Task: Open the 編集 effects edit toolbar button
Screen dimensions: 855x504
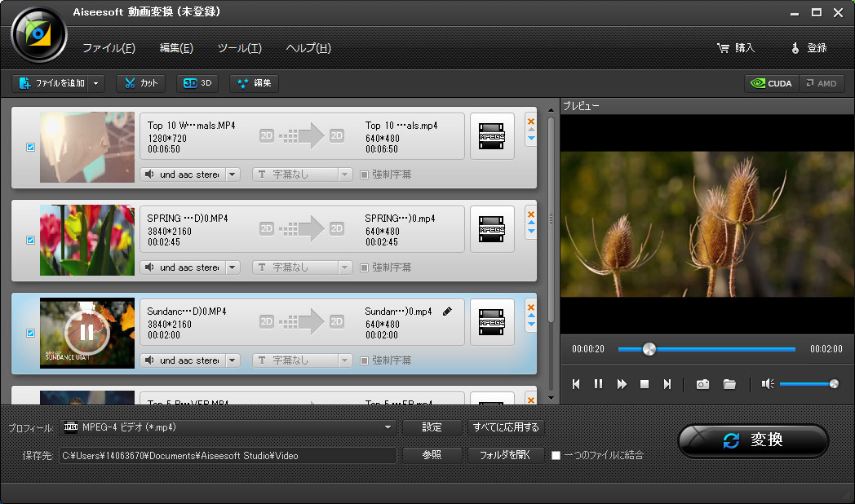Action: (x=254, y=83)
